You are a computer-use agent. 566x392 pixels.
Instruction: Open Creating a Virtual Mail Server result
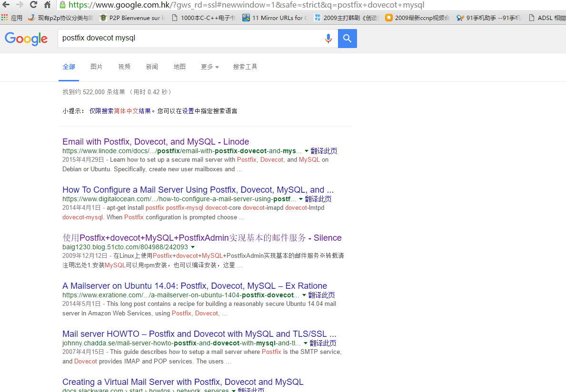[x=183, y=382]
